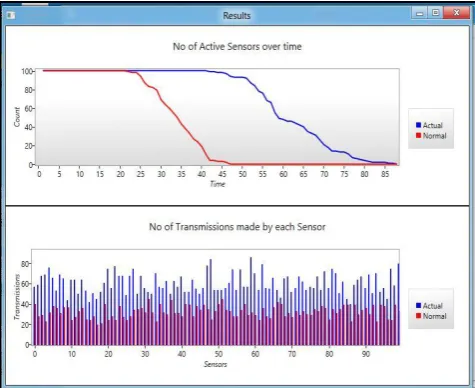Click the blue Actual swatch in the bottom chart legend

[x=418, y=305]
